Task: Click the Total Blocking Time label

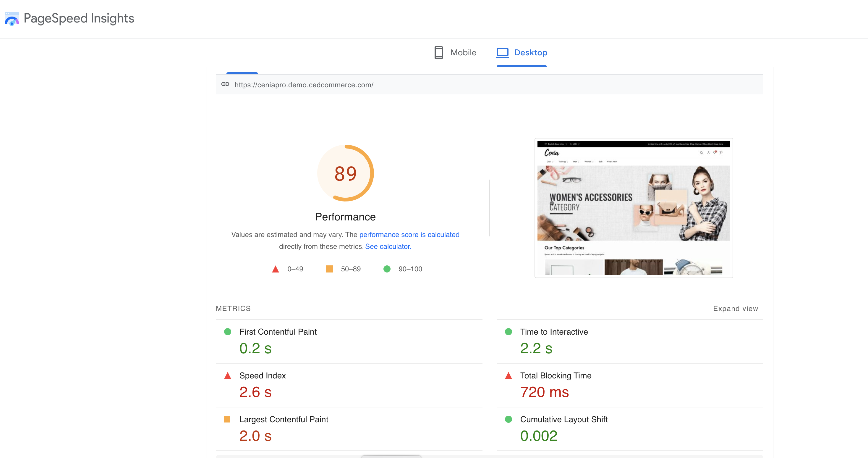Action: point(556,376)
